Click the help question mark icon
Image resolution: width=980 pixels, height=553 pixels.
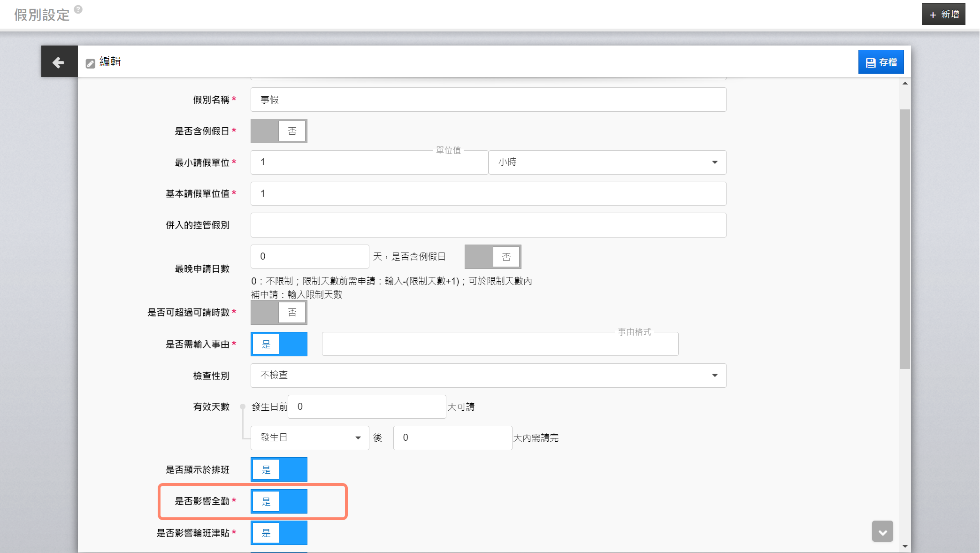(x=78, y=9)
